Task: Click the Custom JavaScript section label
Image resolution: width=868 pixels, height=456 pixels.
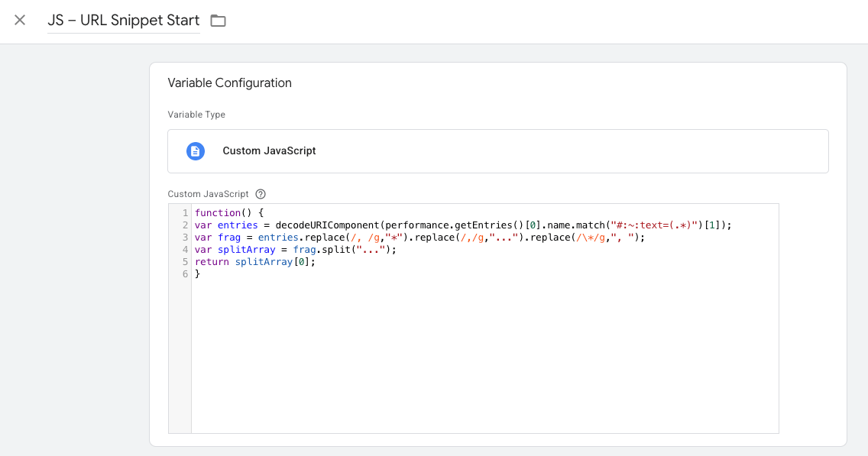Action: (207, 194)
